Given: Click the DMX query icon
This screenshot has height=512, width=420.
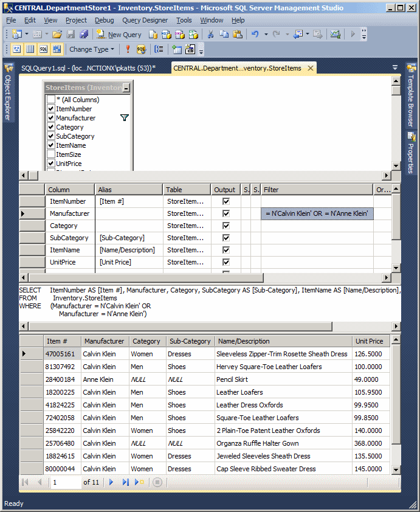Looking at the screenshot, I should click(x=180, y=34).
